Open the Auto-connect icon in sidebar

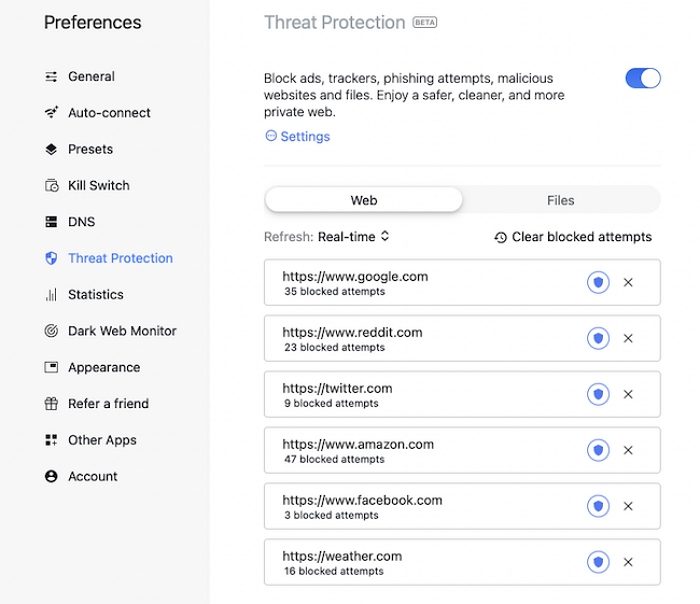click(51, 113)
